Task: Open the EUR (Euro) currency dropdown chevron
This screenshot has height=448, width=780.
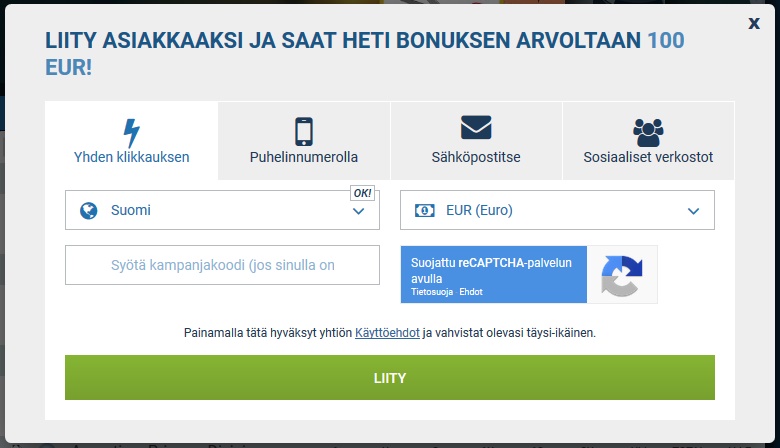Action: (693, 211)
